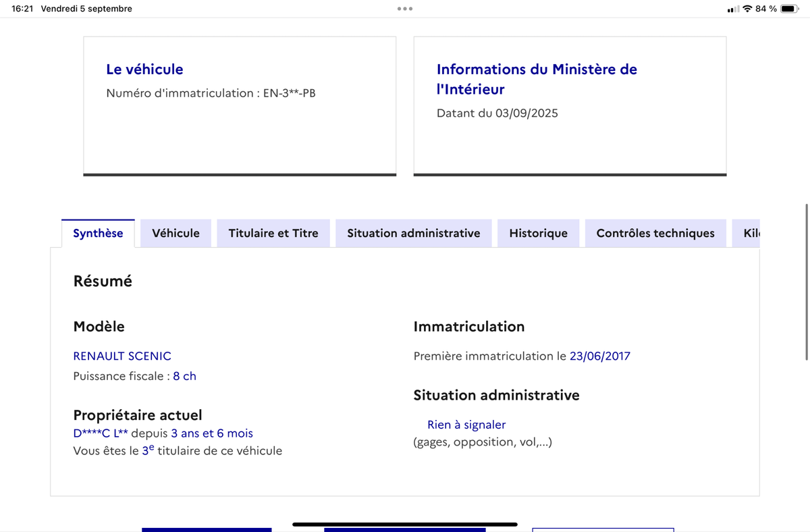Image resolution: width=810 pixels, height=532 pixels.
Task: Click Informations du Ministère de l'Intérieur heading
Action: (537, 79)
